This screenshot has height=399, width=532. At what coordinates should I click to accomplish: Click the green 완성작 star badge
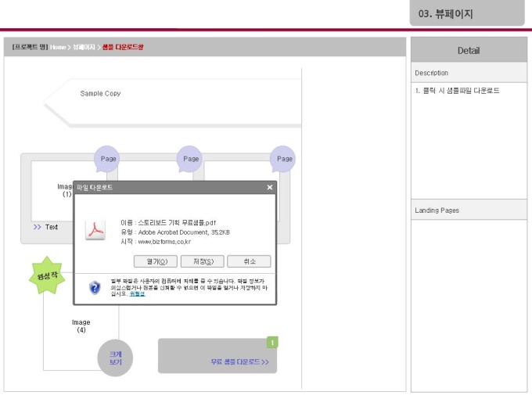pyautogui.click(x=47, y=275)
